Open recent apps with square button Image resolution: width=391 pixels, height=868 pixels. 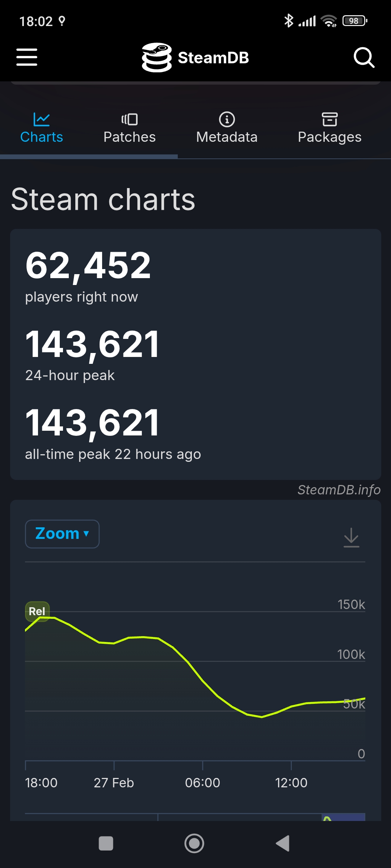106,843
